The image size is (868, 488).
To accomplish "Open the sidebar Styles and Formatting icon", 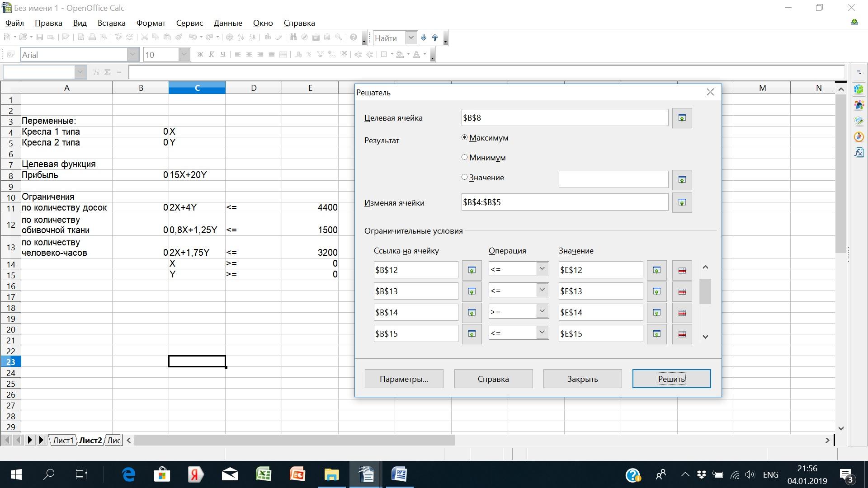I will coord(859,105).
